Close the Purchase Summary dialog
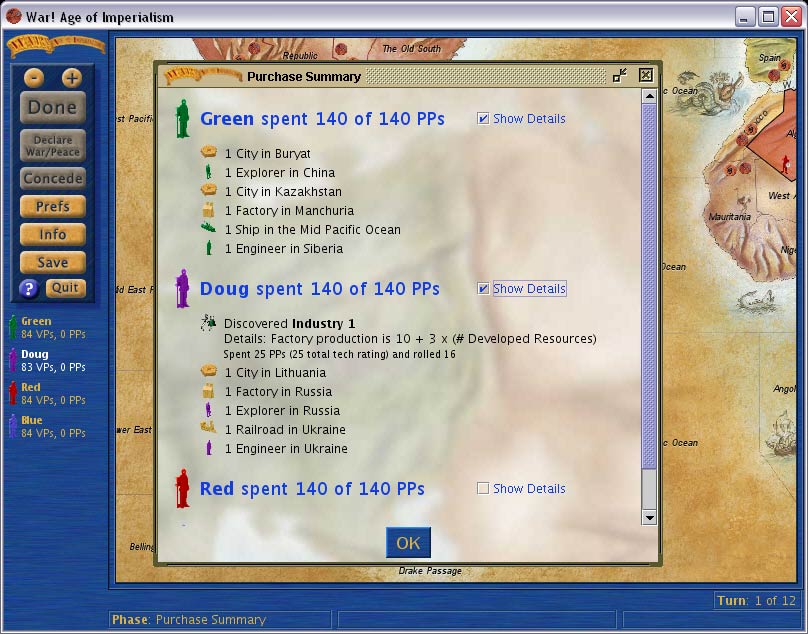This screenshot has width=808, height=634. point(646,75)
